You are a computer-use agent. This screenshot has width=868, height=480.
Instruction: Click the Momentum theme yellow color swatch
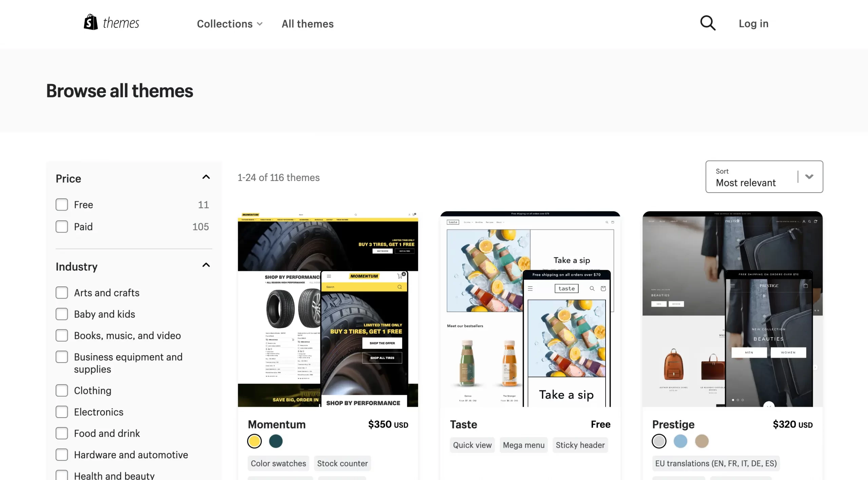tap(254, 442)
